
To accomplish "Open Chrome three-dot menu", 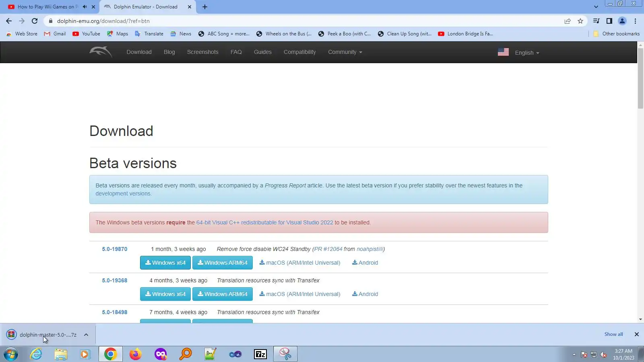I will (x=636, y=21).
